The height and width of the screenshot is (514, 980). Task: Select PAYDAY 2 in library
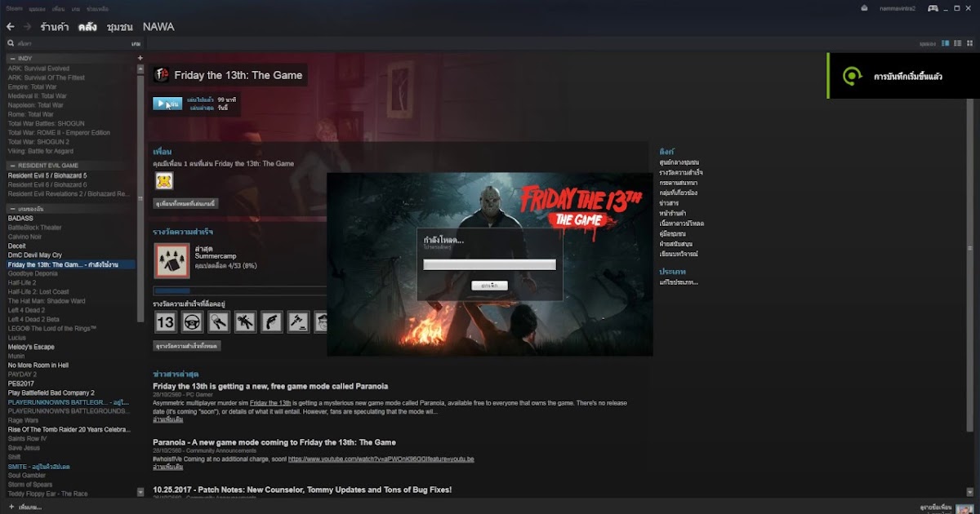[22, 374]
